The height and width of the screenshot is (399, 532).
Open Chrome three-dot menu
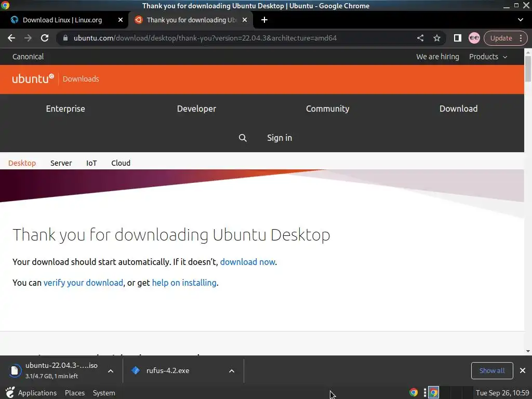[521, 38]
